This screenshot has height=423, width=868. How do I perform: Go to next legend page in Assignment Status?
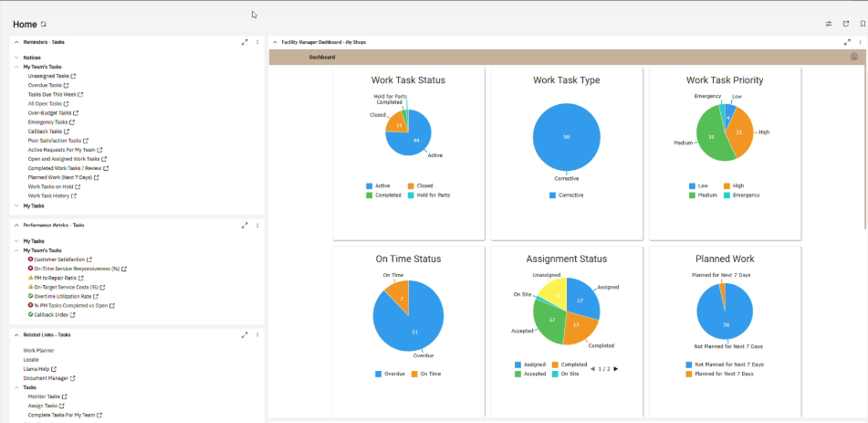coord(615,369)
